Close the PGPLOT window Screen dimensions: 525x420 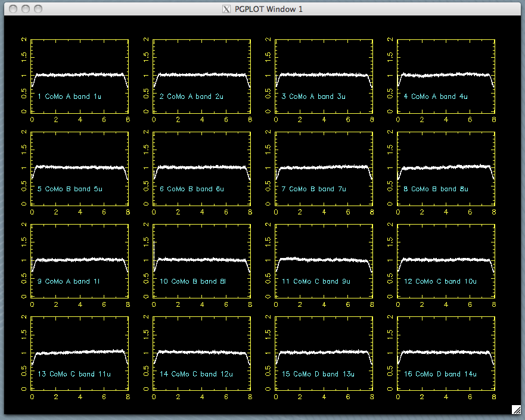pyautogui.click(x=12, y=9)
